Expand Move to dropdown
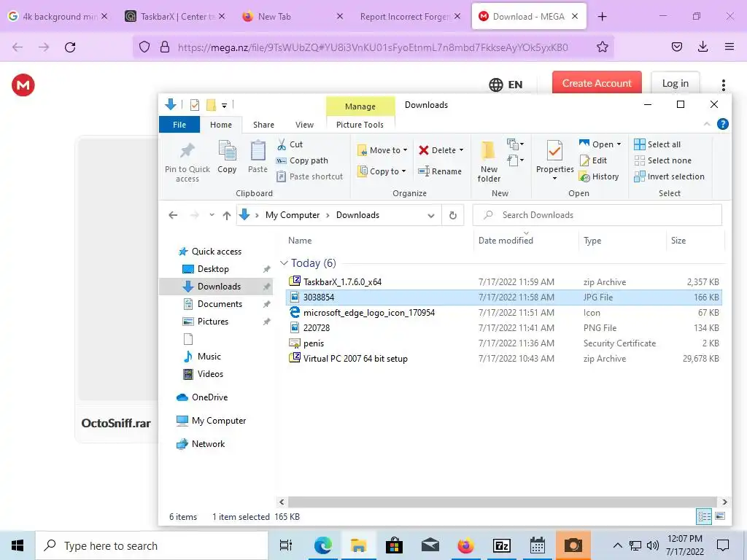 click(406, 150)
